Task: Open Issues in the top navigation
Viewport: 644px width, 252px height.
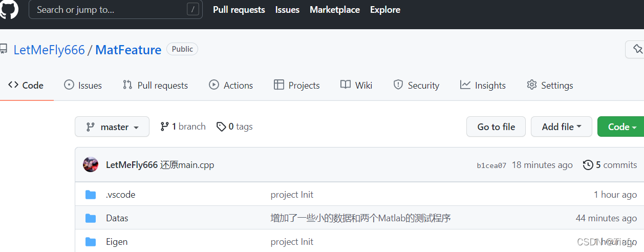Action: tap(287, 10)
